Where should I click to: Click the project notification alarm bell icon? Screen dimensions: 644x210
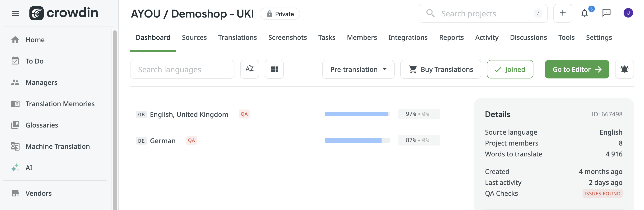(x=624, y=69)
